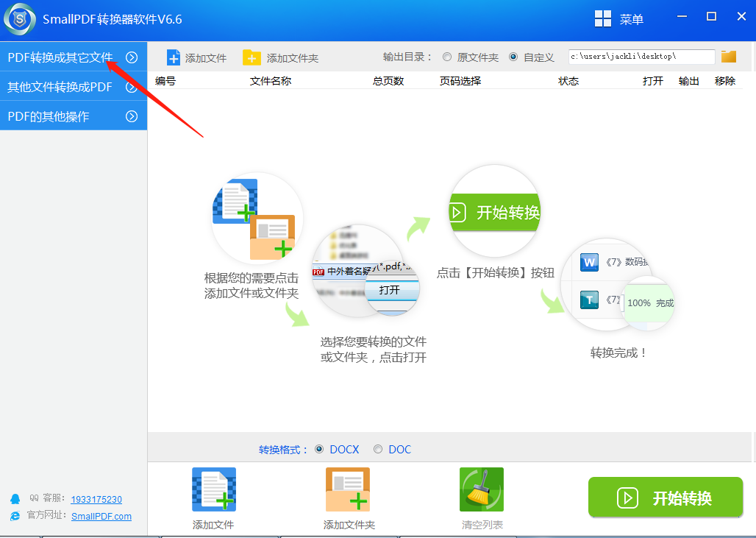Open the SmallPDF.com website link
The width and height of the screenshot is (756, 538).
pyautogui.click(x=101, y=516)
